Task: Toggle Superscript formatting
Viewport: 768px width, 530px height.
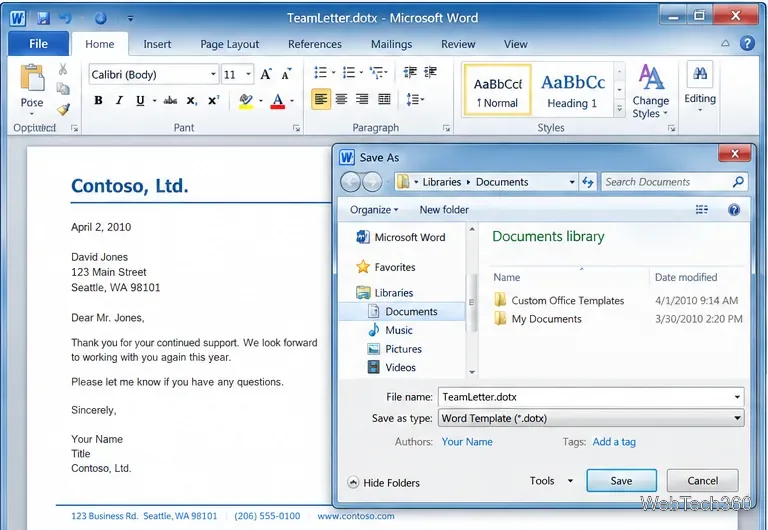Action: coord(213,100)
